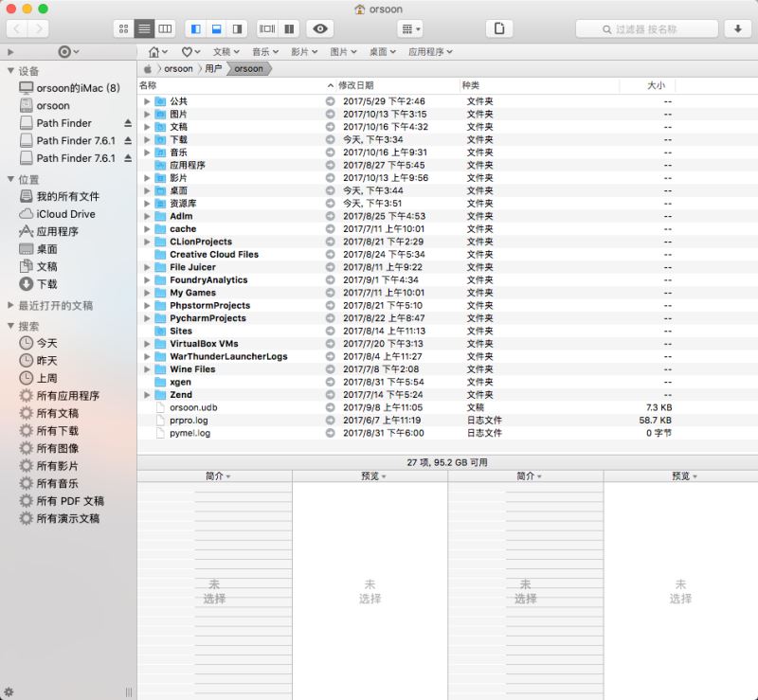Screen dimensions: 758x700
Task: Open the arrange-by grid dropdown
Action: 410,29
